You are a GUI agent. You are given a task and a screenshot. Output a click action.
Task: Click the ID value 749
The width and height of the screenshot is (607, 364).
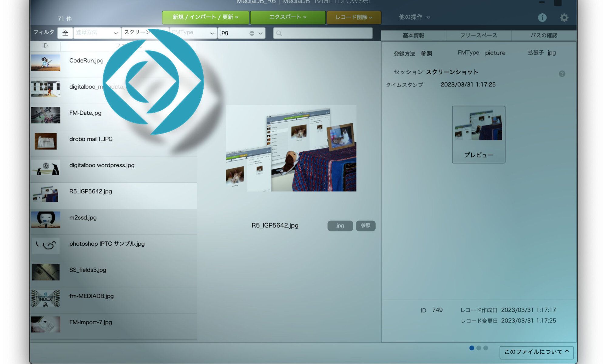pos(437,310)
